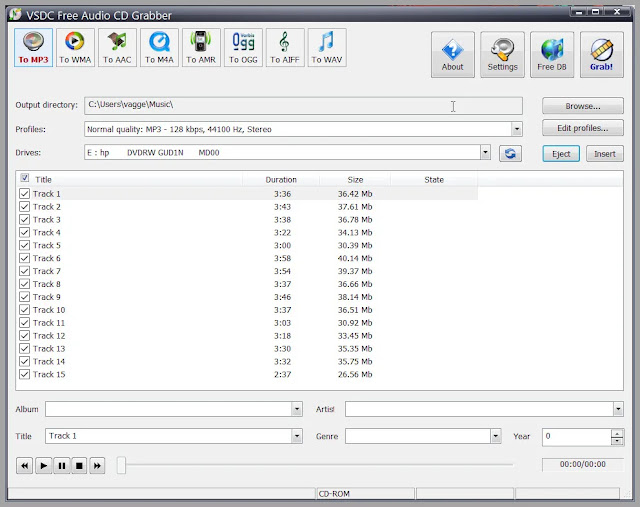640x507 pixels.
Task: Open the About dialog icon
Action: click(453, 54)
